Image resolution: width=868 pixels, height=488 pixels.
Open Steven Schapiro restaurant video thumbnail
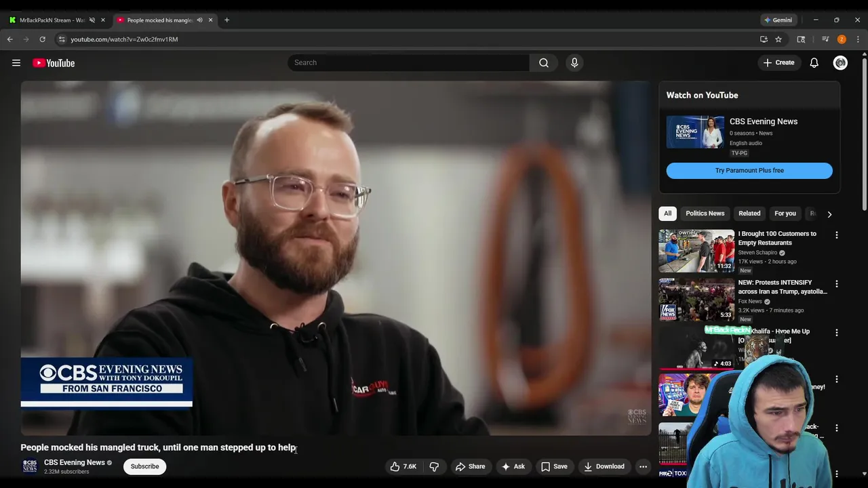(696, 251)
